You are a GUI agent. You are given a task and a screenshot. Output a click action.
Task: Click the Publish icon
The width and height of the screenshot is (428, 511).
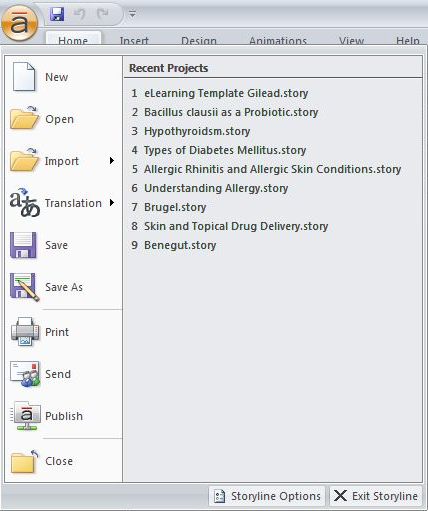[25, 416]
